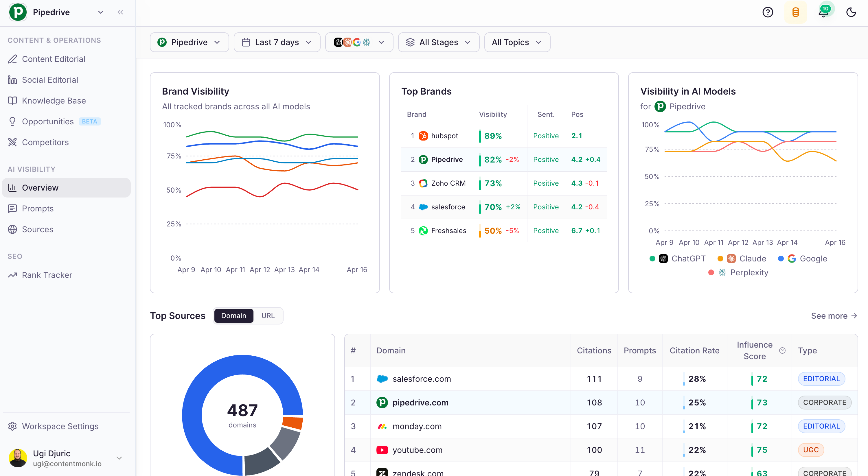This screenshot has height=476, width=868.
Task: Open the Prompts page
Action: pos(38,209)
